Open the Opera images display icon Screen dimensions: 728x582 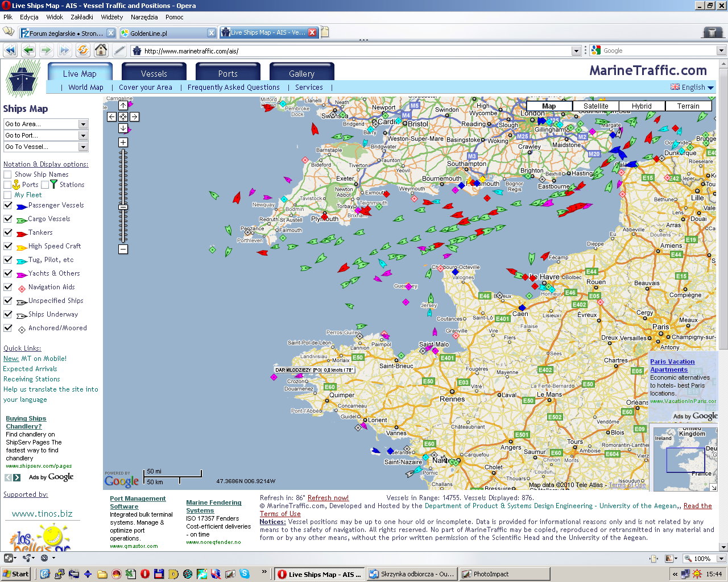tap(672, 559)
